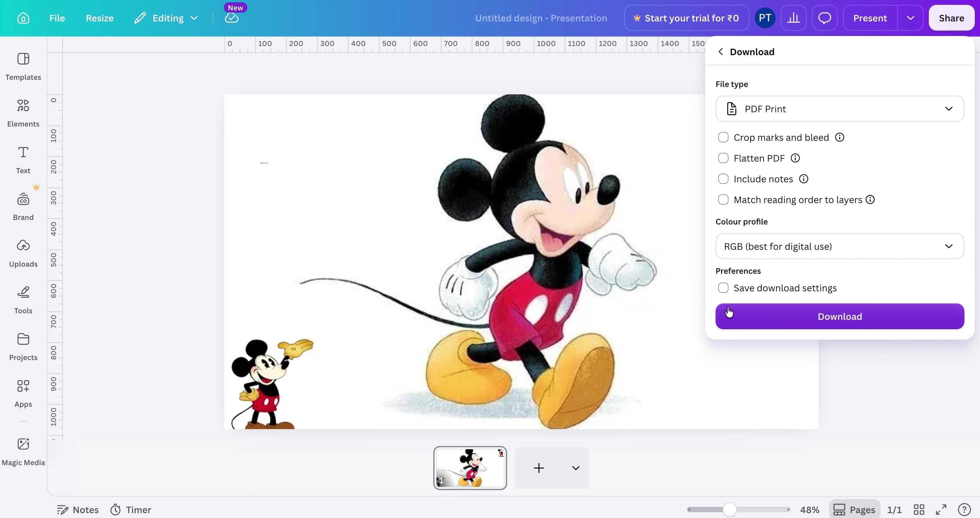Show info for Match reading order to layers
980x518 pixels.
click(x=870, y=199)
